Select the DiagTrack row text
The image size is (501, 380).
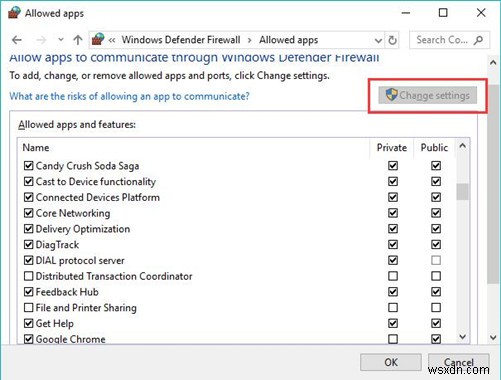[57, 245]
